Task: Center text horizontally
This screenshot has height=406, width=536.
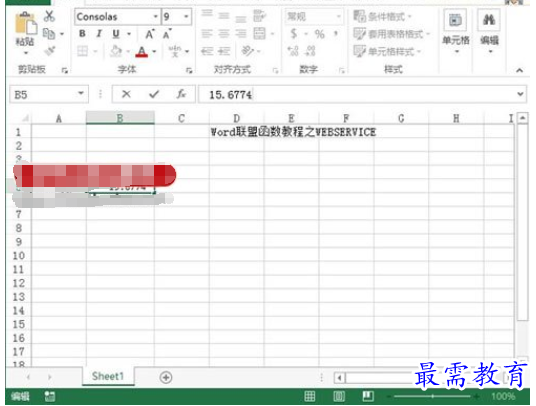Action: (x=224, y=33)
